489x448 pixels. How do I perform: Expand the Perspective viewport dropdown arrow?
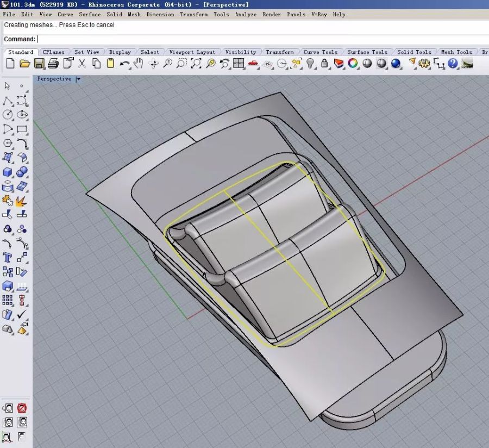pos(78,79)
